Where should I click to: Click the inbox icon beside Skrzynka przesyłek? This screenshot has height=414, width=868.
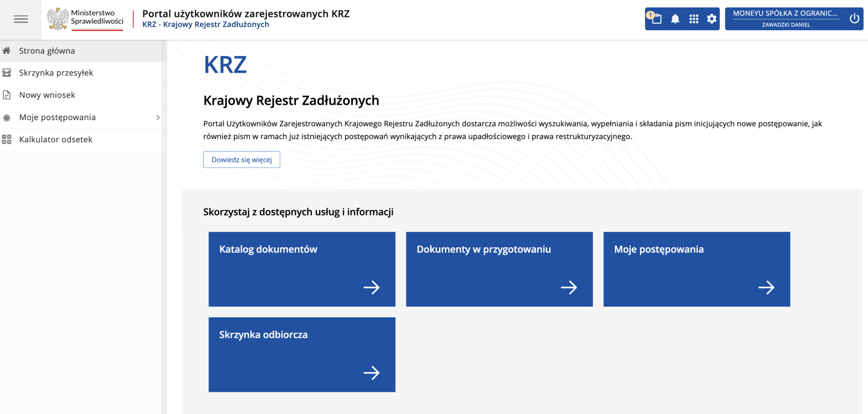coord(7,73)
